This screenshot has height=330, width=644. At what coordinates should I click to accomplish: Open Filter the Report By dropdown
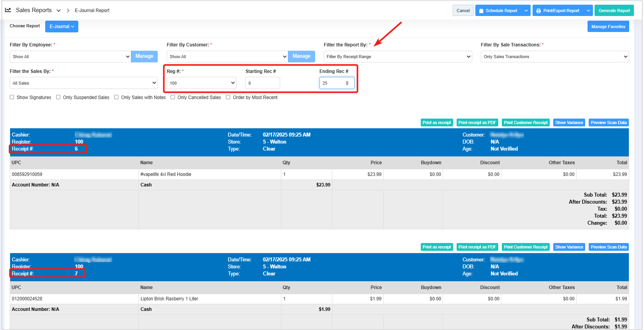point(397,57)
